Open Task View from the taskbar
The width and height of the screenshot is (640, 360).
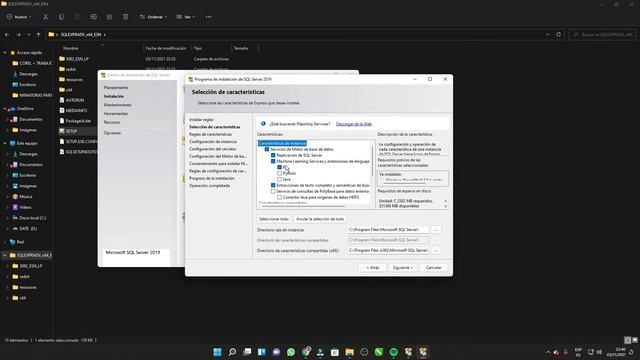(247, 352)
